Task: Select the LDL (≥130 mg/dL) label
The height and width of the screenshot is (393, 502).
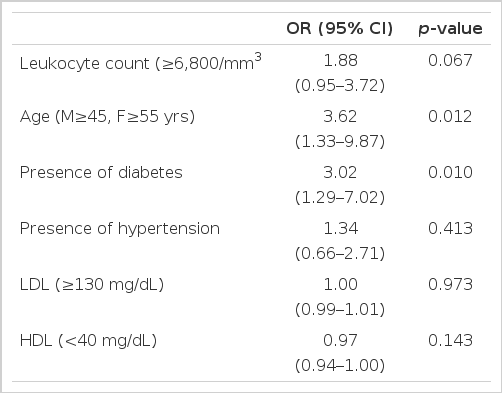Action: coord(92,285)
